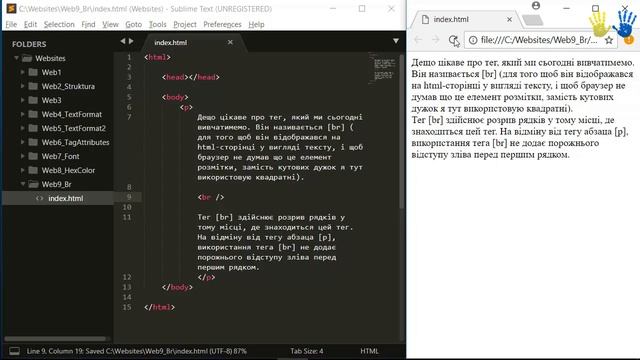Close the index.html editor tab
Viewport: 640px width, 360px height.
[230, 42]
